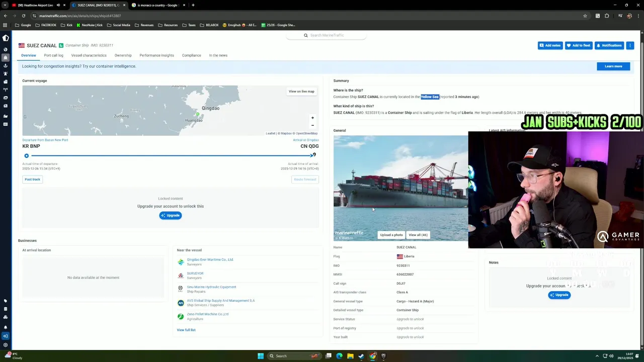Switch to 'is monaco a country' Google tab

(158, 5)
